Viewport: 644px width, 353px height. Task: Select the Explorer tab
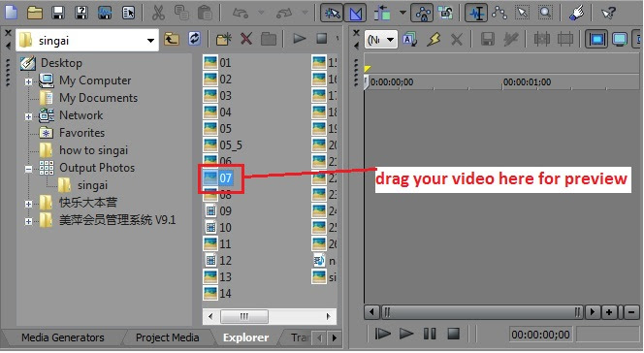[246, 337]
